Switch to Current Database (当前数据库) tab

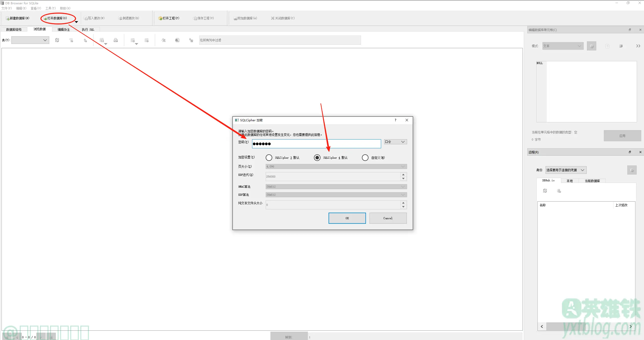coord(592,181)
